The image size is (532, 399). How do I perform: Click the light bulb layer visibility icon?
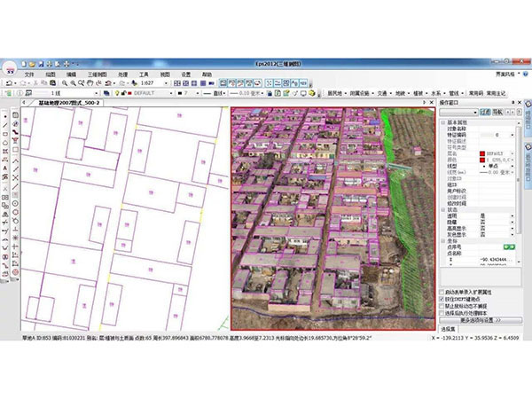point(117,93)
